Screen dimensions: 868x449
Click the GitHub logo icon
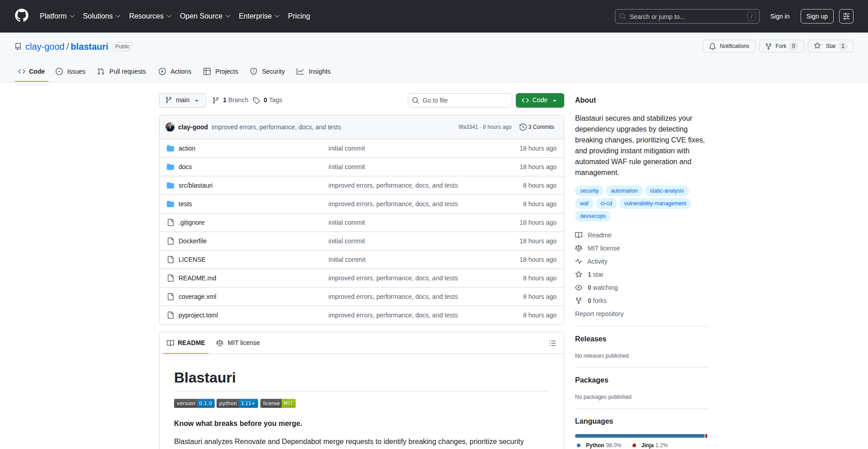[x=22, y=16]
